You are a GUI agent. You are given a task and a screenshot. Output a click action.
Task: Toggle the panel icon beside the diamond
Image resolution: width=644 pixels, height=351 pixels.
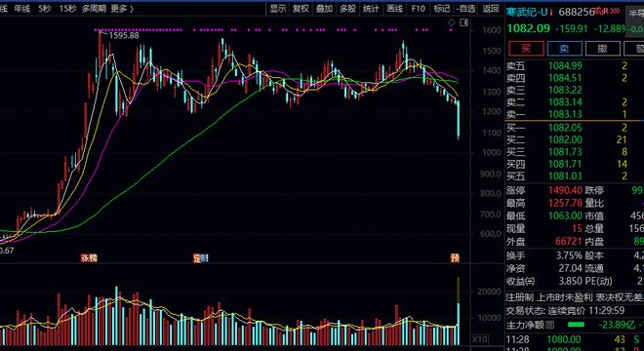click(463, 22)
